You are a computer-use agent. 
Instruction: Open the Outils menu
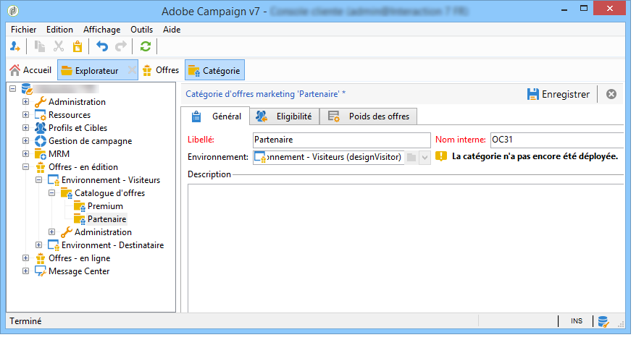click(142, 30)
